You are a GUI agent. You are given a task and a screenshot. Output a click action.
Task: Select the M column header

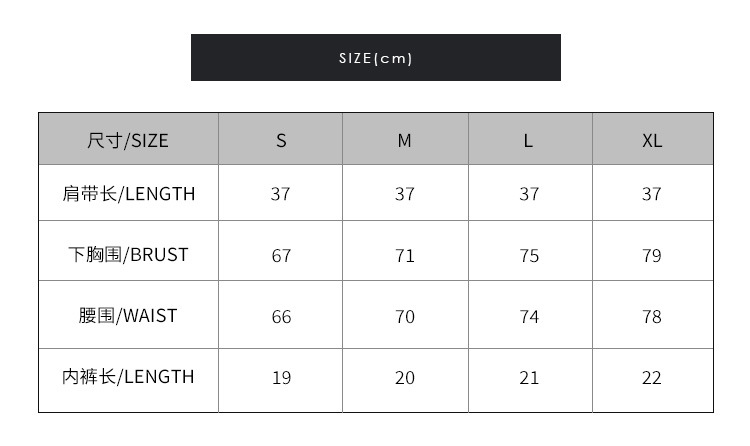(x=404, y=140)
